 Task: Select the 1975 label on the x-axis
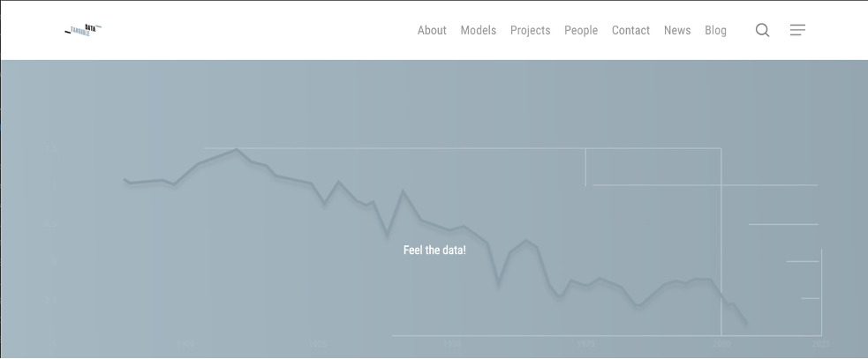tap(586, 344)
